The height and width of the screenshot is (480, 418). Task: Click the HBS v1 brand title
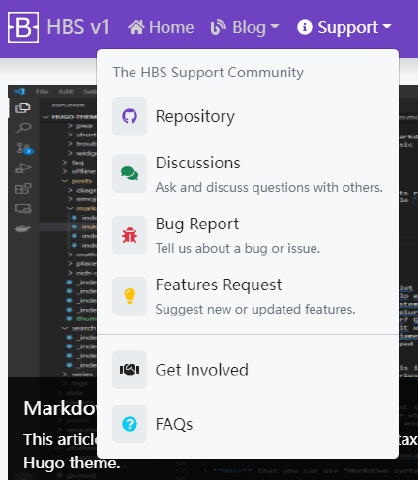click(x=78, y=27)
